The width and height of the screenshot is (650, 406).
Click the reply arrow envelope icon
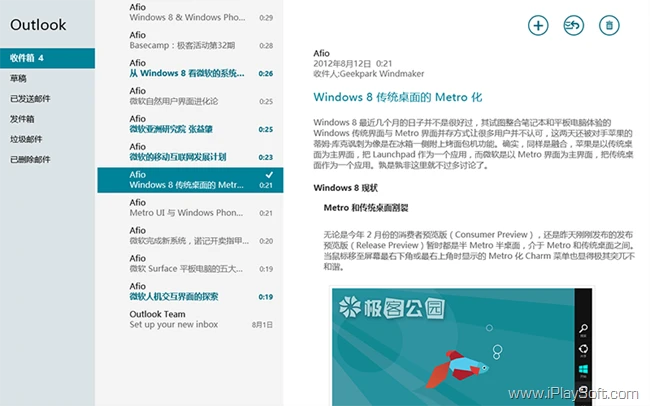[x=574, y=25]
